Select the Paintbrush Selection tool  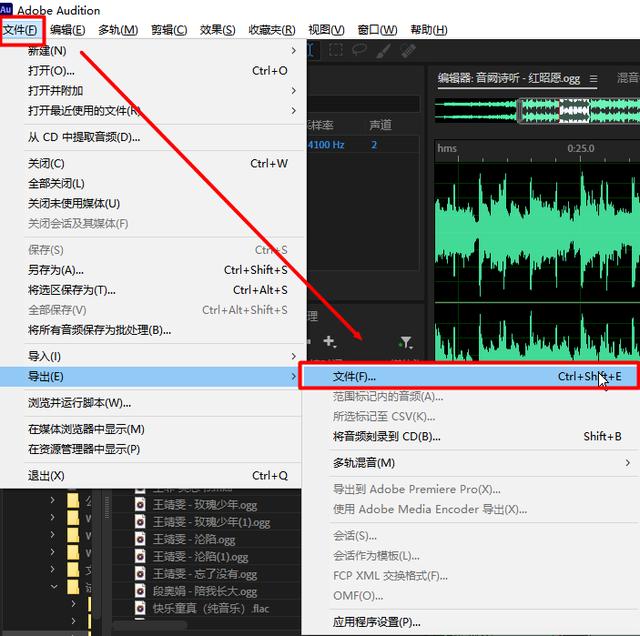[x=383, y=51]
